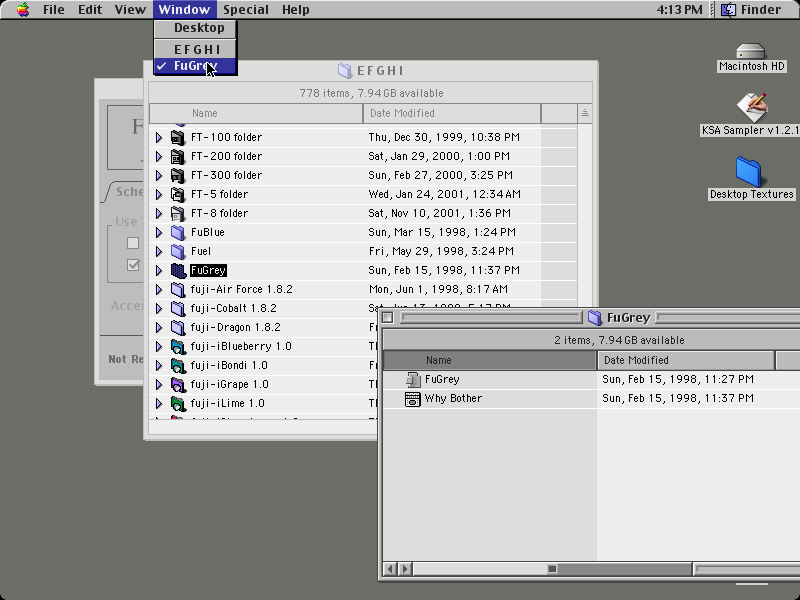
Task: Click the date 'Wed, Jan 24, 2001, 12:34 AM'
Action: pyautogui.click(x=444, y=194)
